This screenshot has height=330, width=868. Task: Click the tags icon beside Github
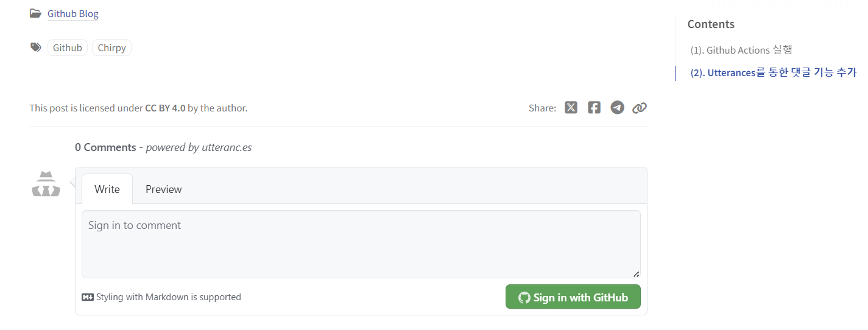pyautogui.click(x=36, y=47)
